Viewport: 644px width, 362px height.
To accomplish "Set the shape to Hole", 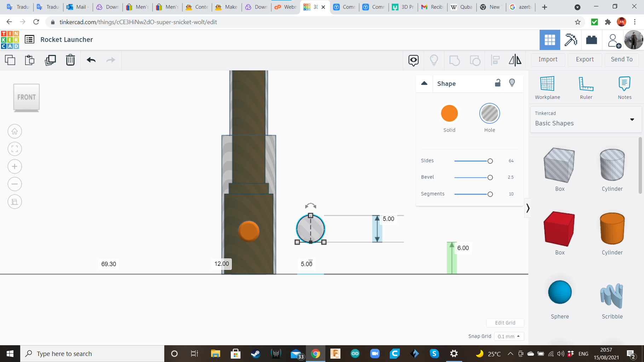I will [x=489, y=114].
